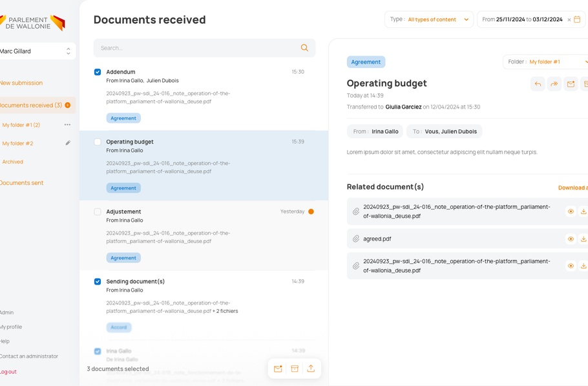This screenshot has width=588, height=386.
Task: Preview the agreed.pdf file with eye icon
Action: [571, 239]
